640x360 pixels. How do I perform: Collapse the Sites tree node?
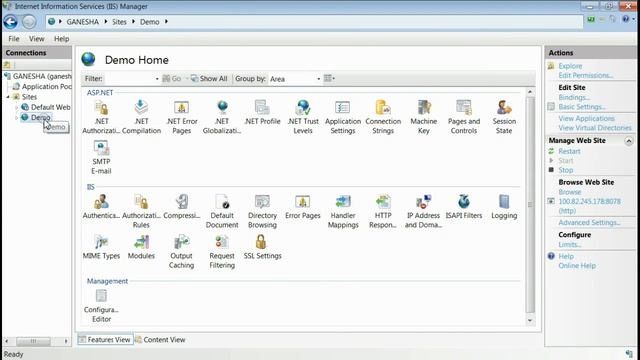[8, 97]
